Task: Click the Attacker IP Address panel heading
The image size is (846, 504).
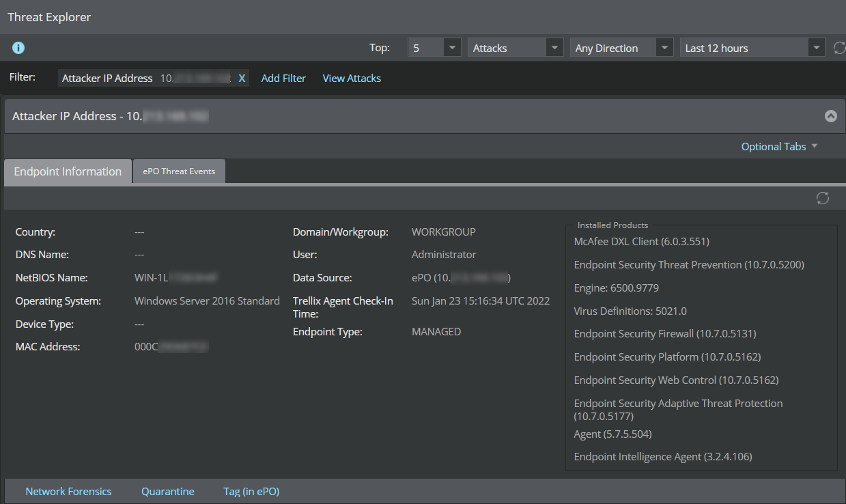Action: click(110, 116)
